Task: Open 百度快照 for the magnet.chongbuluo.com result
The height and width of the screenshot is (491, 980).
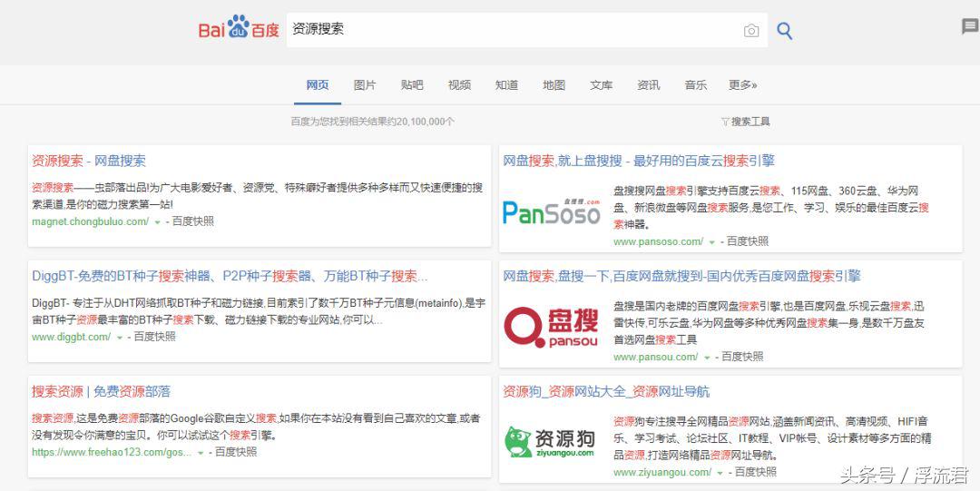Action: click(193, 221)
